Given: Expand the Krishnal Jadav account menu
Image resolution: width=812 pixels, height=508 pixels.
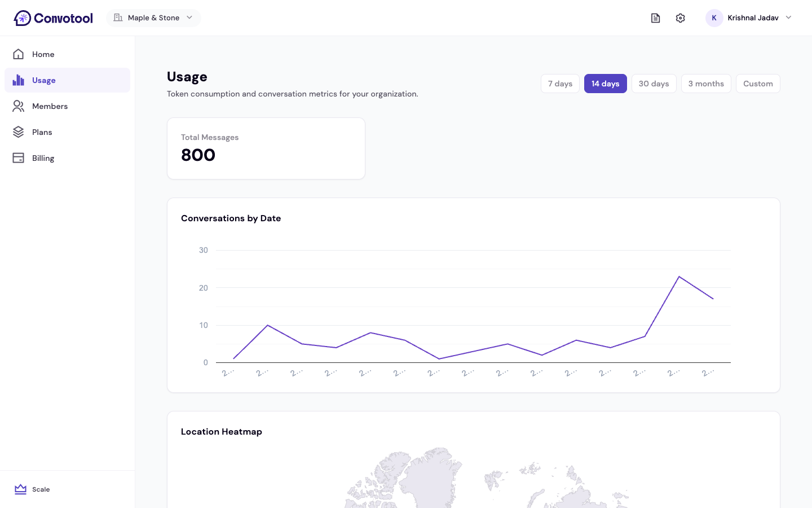Looking at the screenshot, I should click(749, 18).
